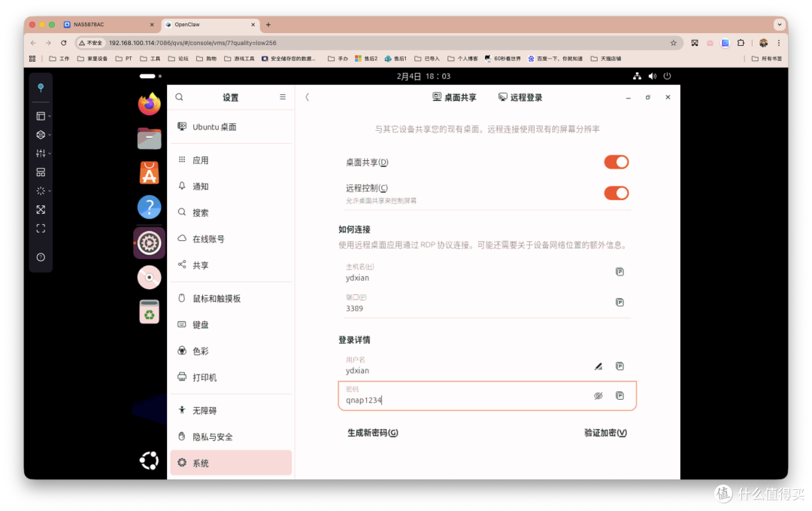This screenshot has width=812, height=511.
Task: Open Ubuntu App Center in the dock
Action: click(149, 172)
